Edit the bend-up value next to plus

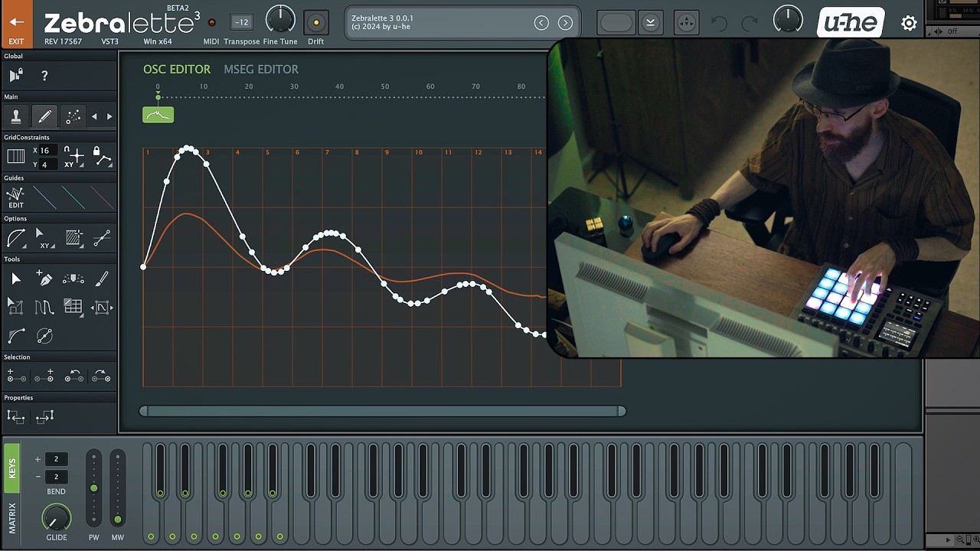(56, 459)
